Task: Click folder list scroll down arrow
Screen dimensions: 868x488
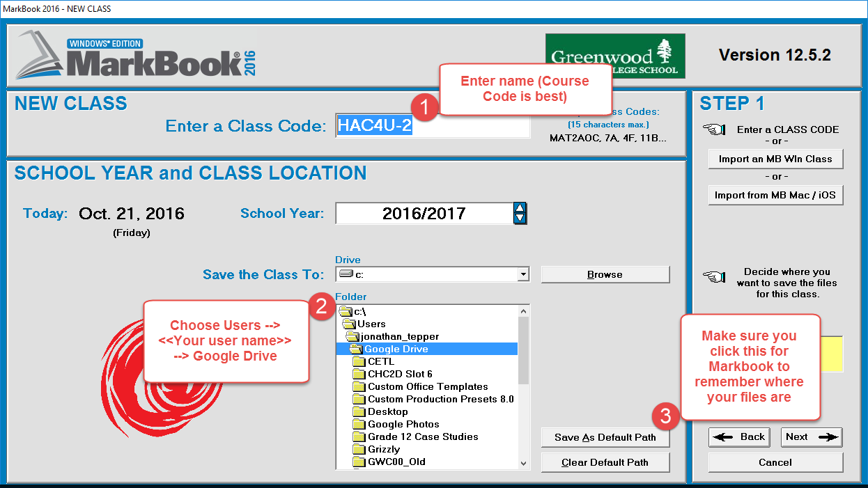Action: click(x=523, y=463)
